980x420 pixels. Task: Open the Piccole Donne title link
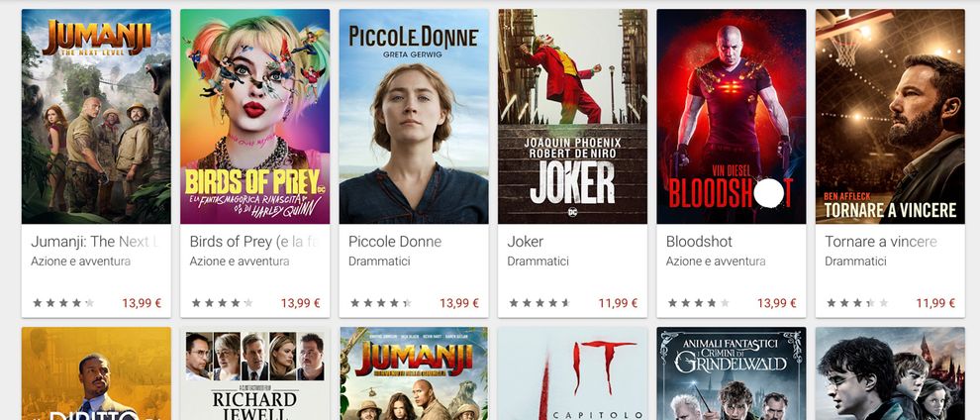point(395,242)
